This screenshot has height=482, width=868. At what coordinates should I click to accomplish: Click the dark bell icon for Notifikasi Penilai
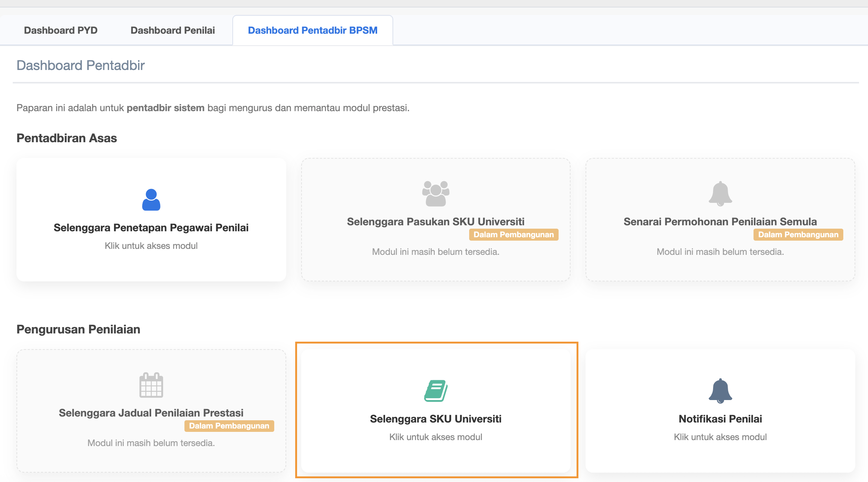click(x=720, y=391)
